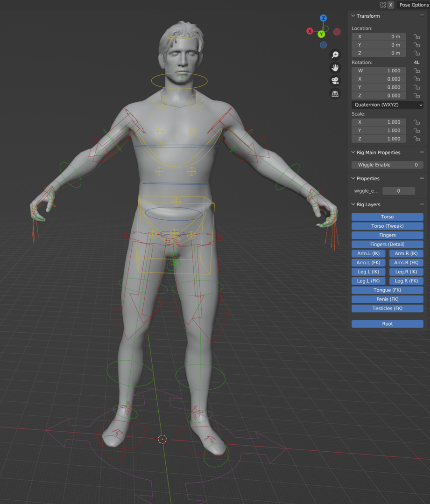Click the blue Z axis gizmo ball
This screenshot has height=504, width=430.
pos(323,18)
